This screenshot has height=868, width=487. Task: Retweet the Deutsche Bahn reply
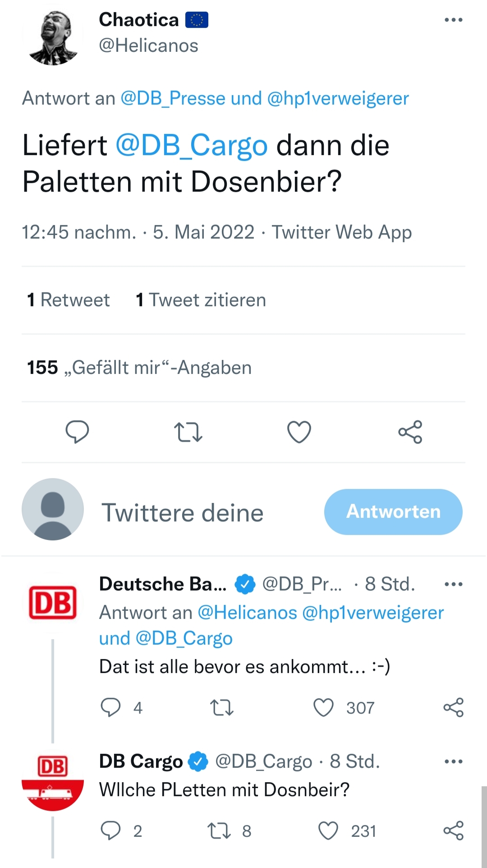[221, 707]
